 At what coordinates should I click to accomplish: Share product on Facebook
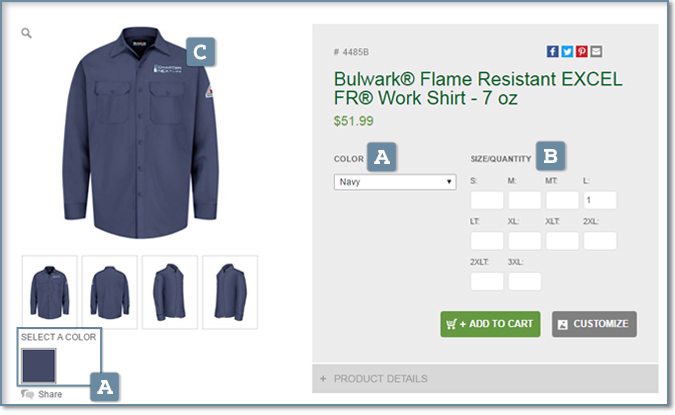(552, 52)
